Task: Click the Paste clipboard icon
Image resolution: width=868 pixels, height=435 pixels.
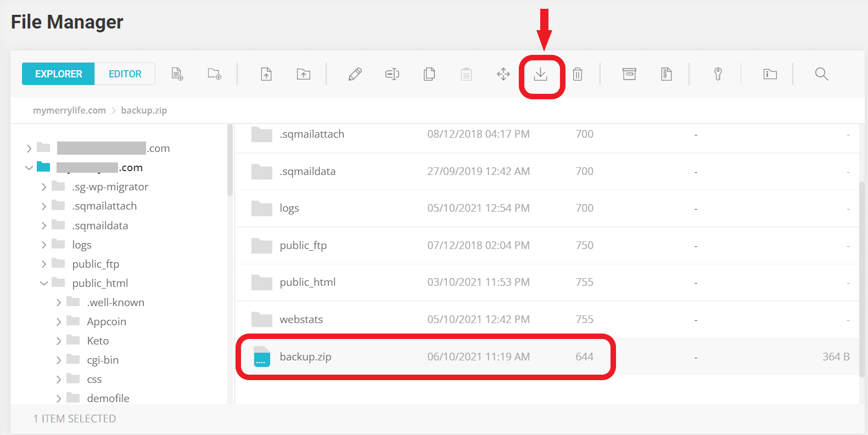Action: tap(466, 74)
